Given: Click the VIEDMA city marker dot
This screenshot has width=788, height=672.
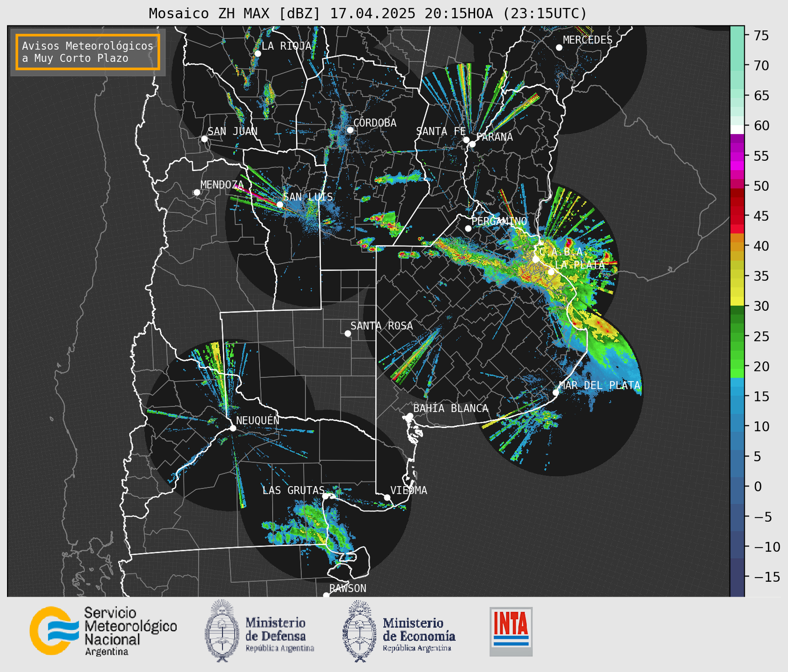Looking at the screenshot, I should 387,497.
